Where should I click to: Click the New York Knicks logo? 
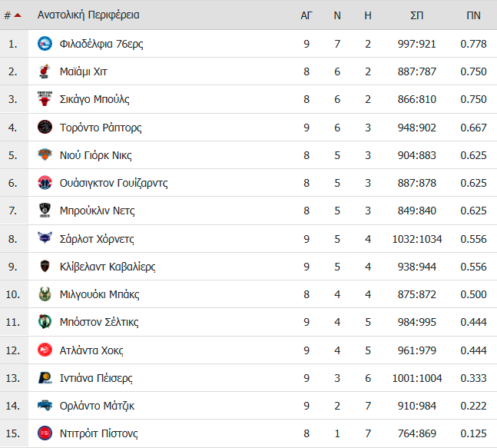pyautogui.click(x=45, y=154)
